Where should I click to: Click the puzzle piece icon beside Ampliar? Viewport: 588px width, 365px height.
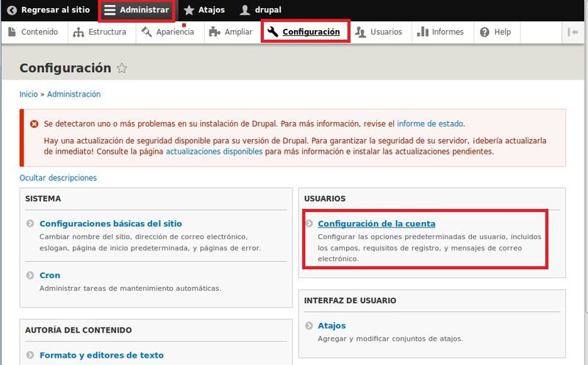tap(215, 32)
